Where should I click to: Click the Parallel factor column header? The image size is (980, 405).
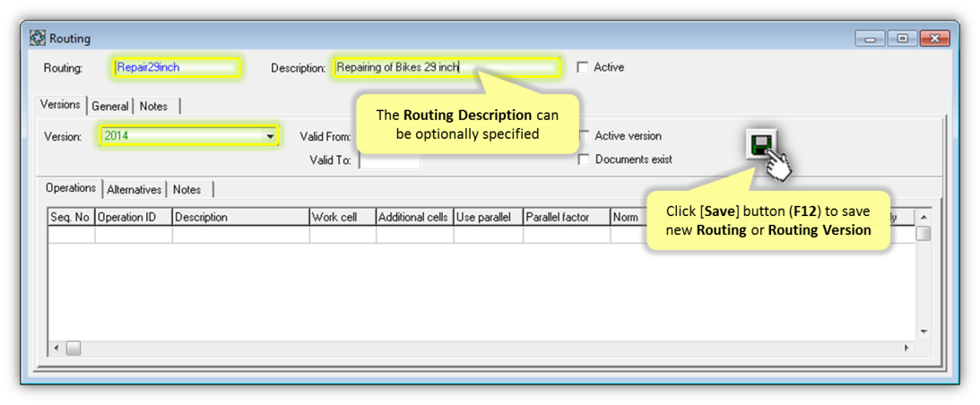[565, 217]
